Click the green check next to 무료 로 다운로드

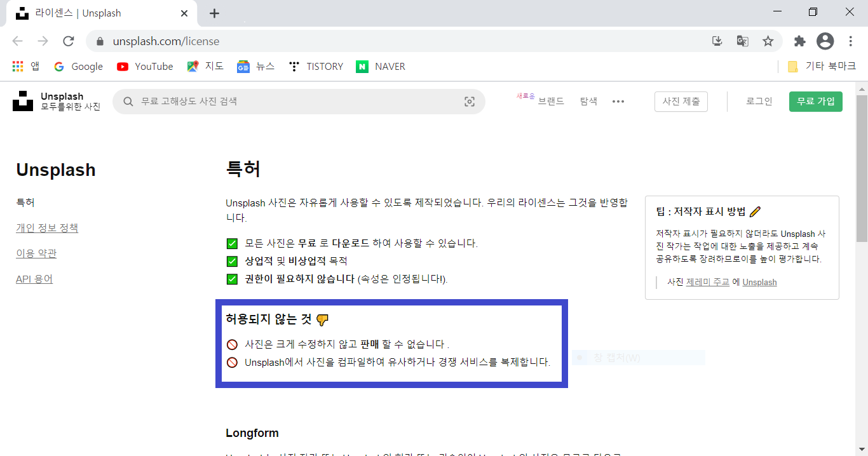pos(232,243)
